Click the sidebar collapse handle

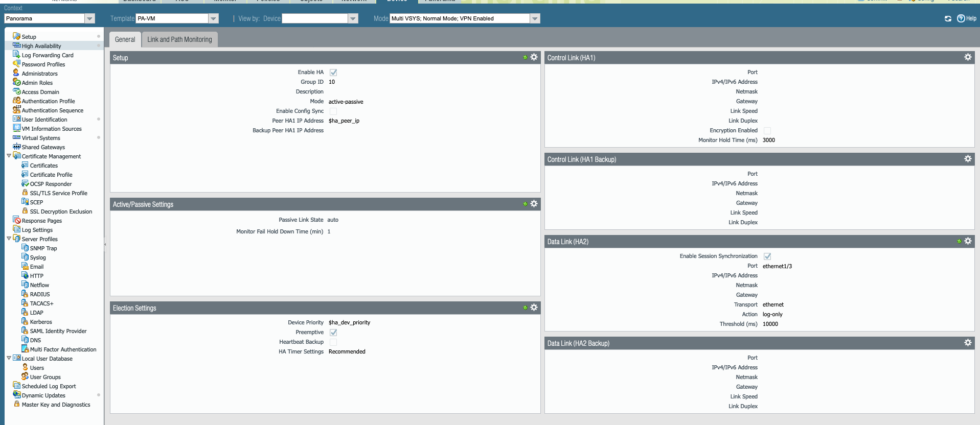(105, 244)
